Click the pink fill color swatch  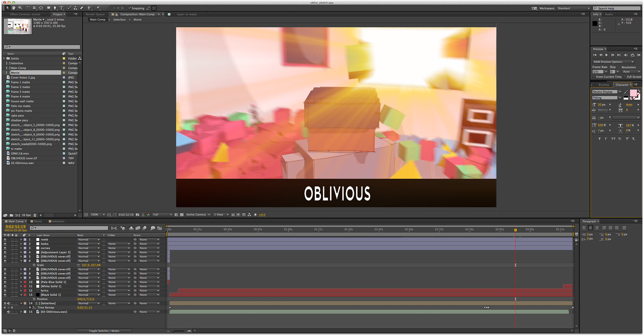pyautogui.click(x=633, y=93)
